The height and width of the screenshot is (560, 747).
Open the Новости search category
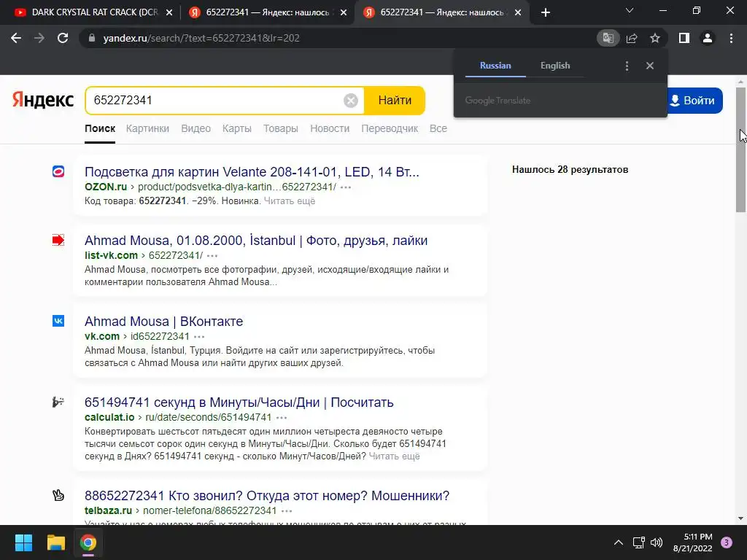330,128
